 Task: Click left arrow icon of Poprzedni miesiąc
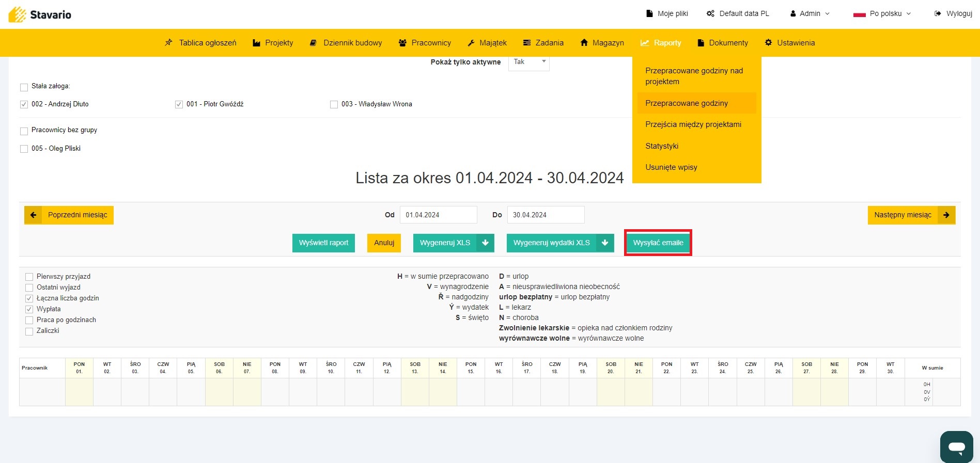click(x=33, y=215)
